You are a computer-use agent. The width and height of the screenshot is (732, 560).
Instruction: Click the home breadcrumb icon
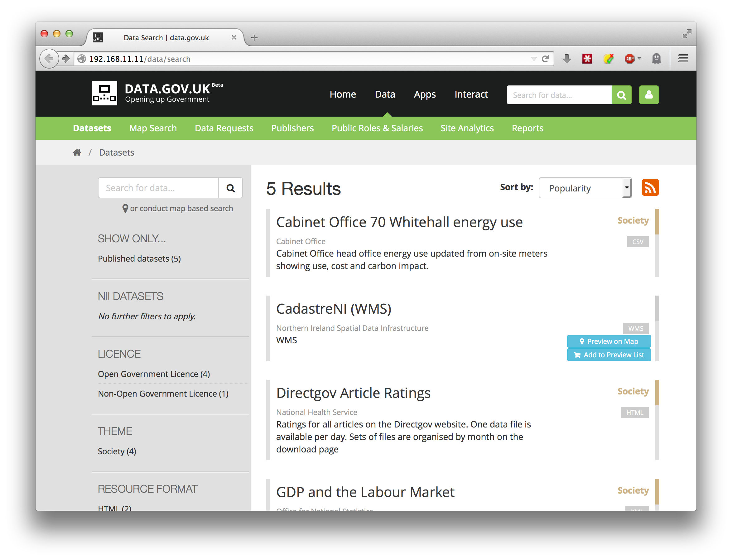point(77,152)
